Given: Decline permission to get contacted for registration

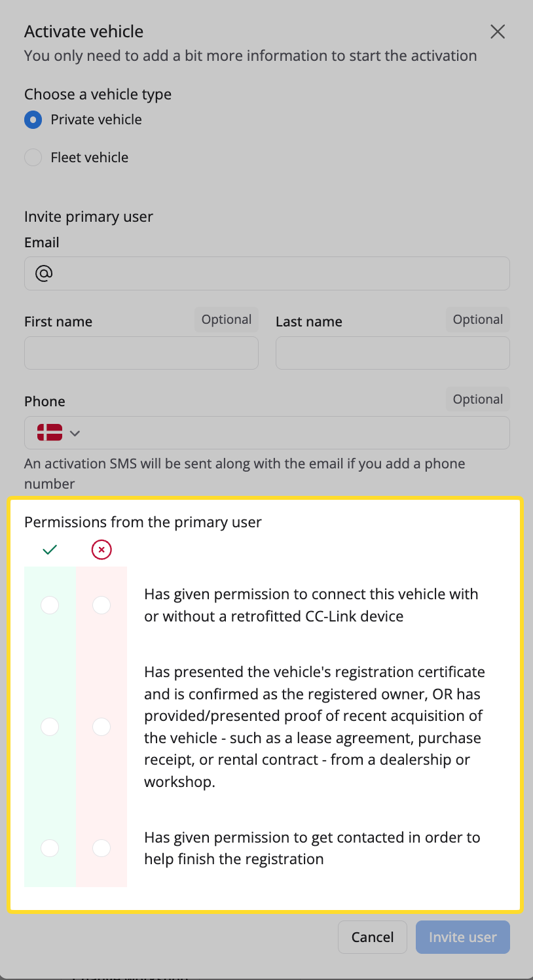Looking at the screenshot, I should 101,849.
